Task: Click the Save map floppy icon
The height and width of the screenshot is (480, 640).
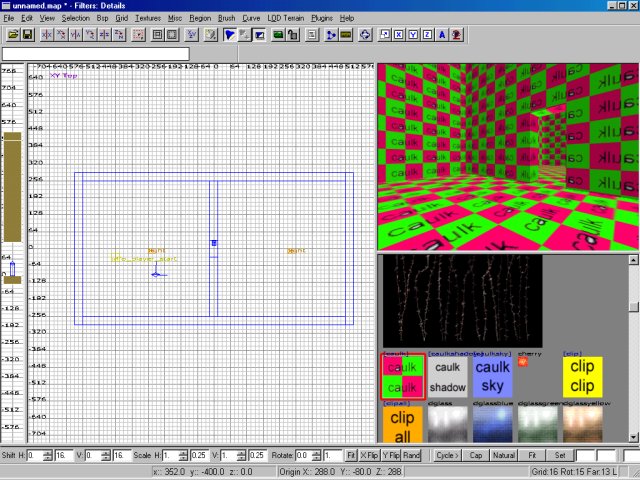Action: coord(28,35)
